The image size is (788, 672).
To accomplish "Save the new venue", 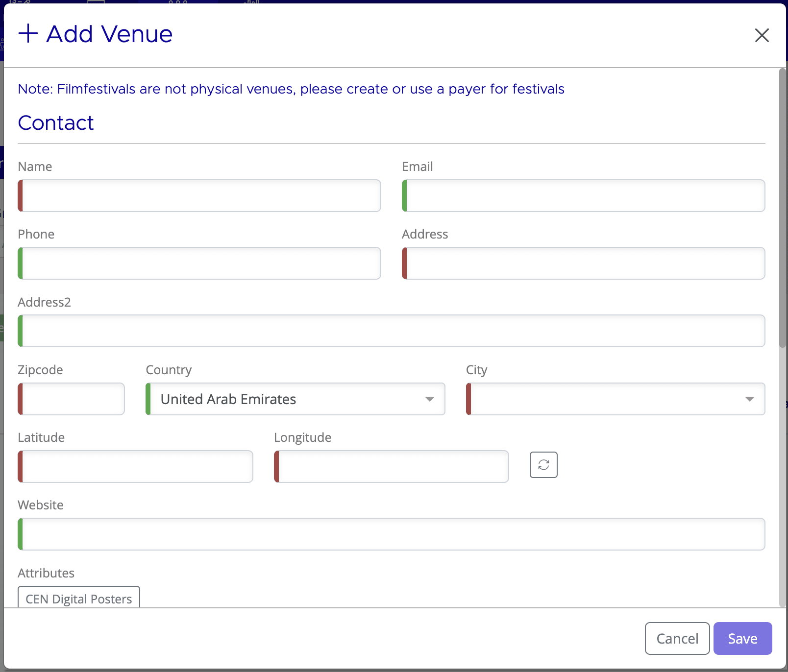I will [x=742, y=638].
